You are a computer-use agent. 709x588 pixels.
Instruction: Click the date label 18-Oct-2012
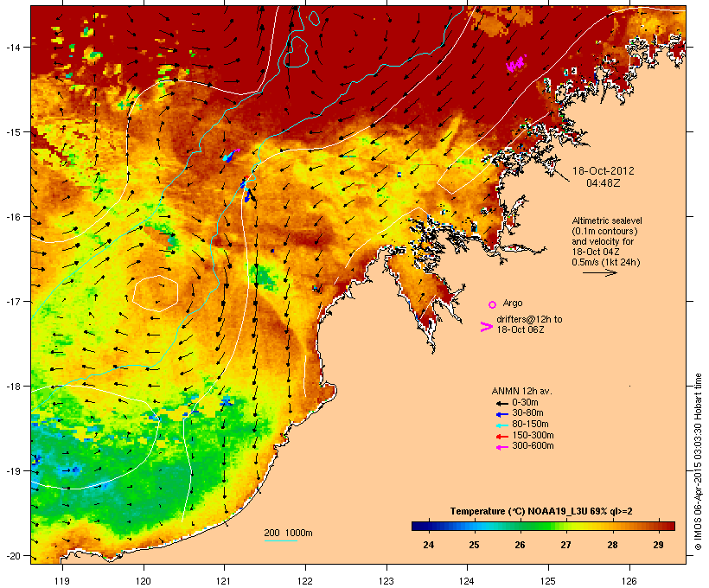pos(604,171)
